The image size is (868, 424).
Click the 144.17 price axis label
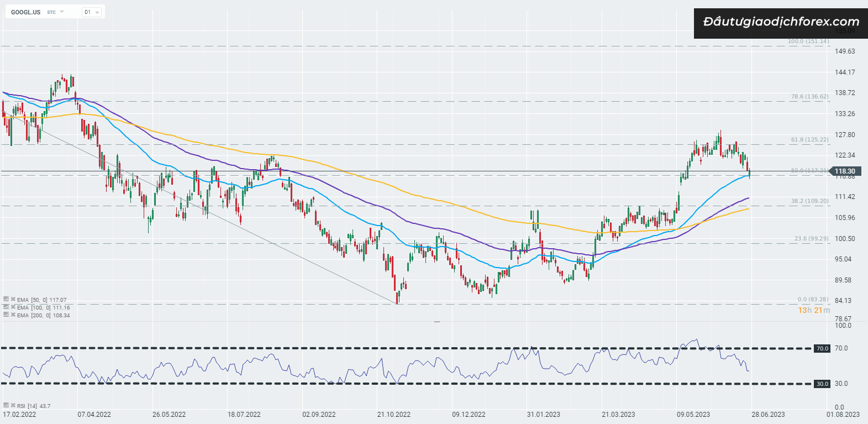click(x=845, y=72)
